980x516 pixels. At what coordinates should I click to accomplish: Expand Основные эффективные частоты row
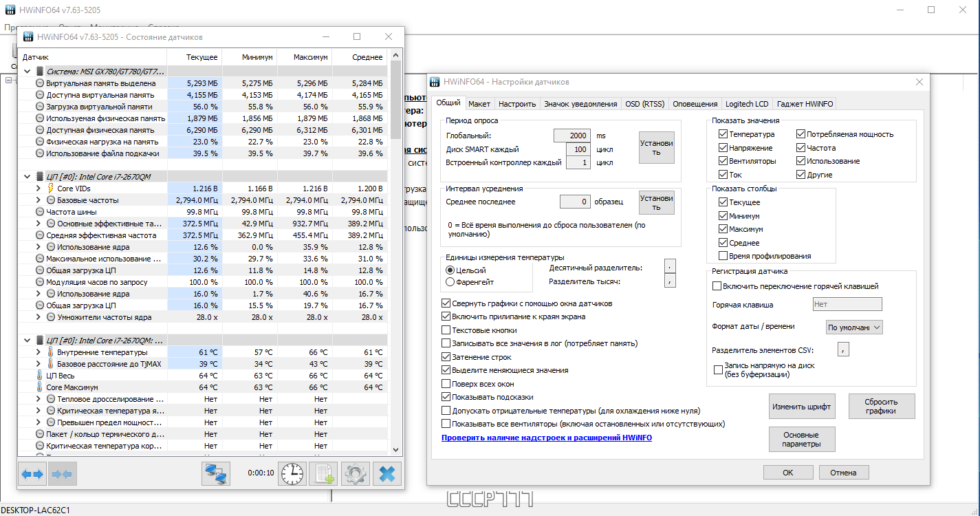pos(38,223)
